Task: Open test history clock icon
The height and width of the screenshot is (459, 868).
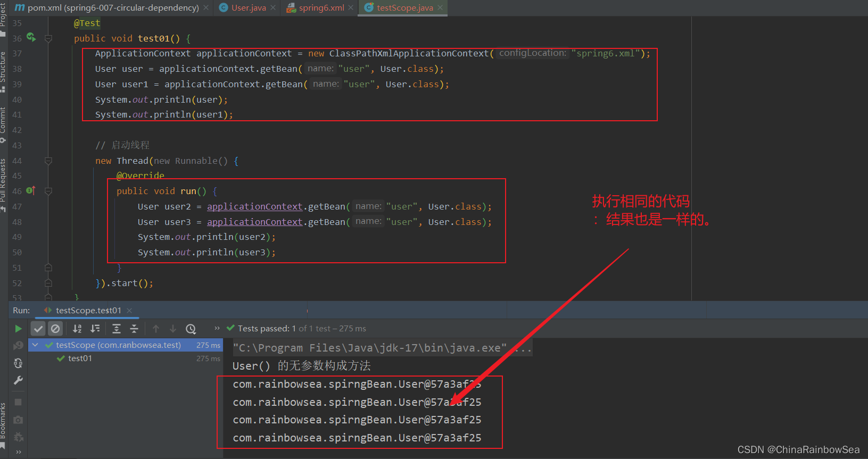Action: pyautogui.click(x=191, y=329)
